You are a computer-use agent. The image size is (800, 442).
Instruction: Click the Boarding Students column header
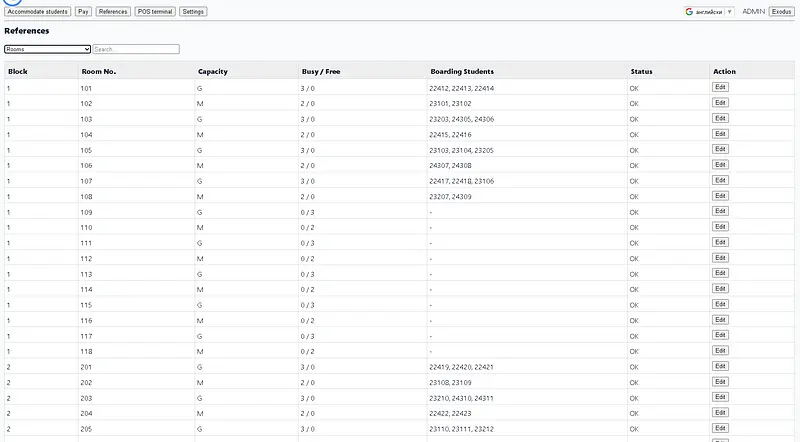461,71
